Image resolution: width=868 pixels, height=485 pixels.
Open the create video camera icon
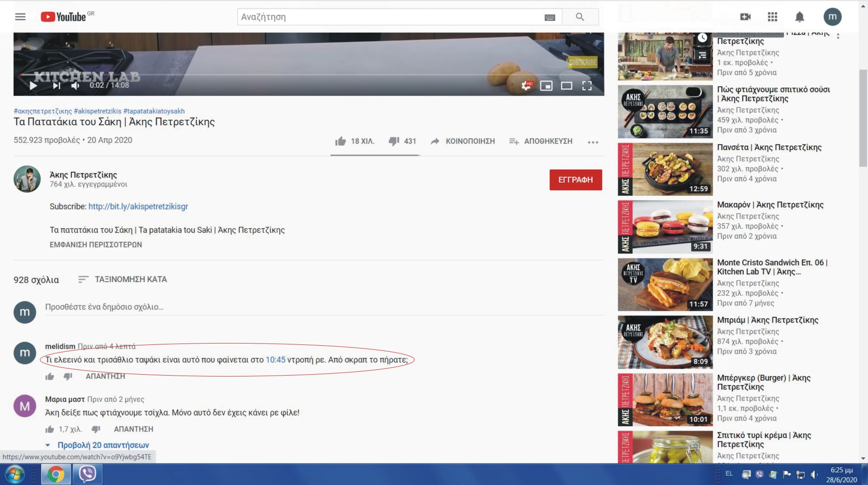tap(745, 17)
